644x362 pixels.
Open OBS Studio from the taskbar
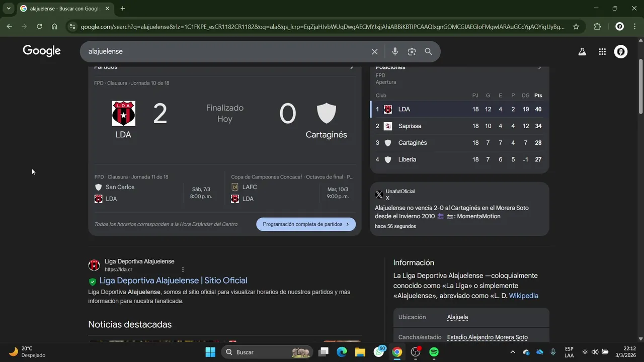(x=416, y=352)
